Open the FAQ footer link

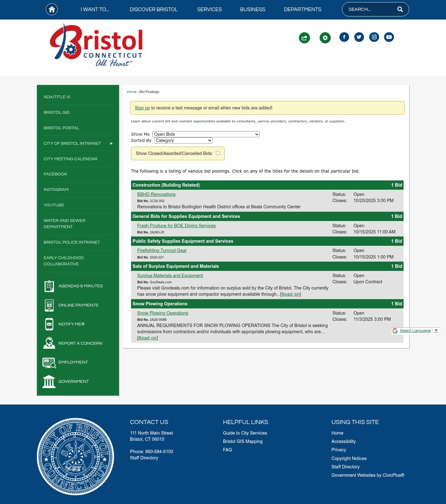click(x=227, y=450)
